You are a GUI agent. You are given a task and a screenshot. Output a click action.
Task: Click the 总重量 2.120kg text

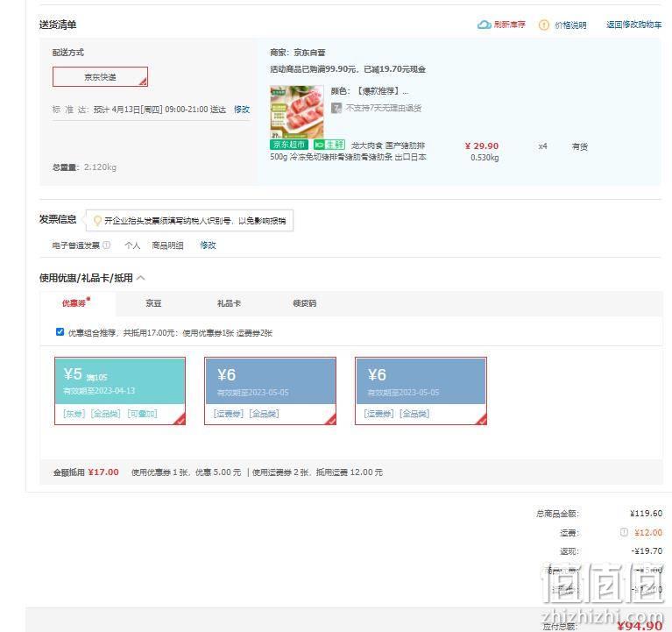click(x=84, y=167)
